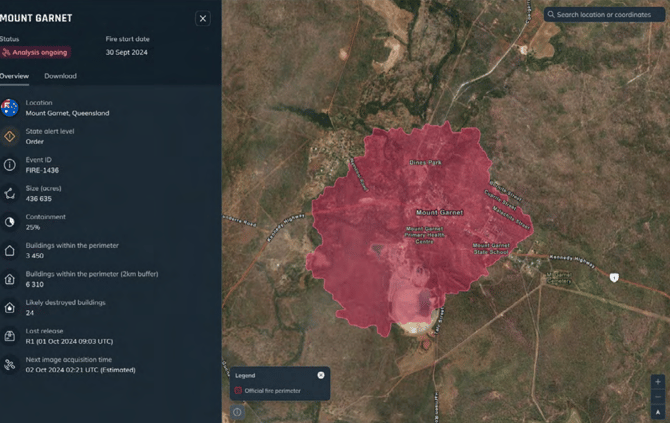Click the Size acres polygon icon

pos(9,194)
